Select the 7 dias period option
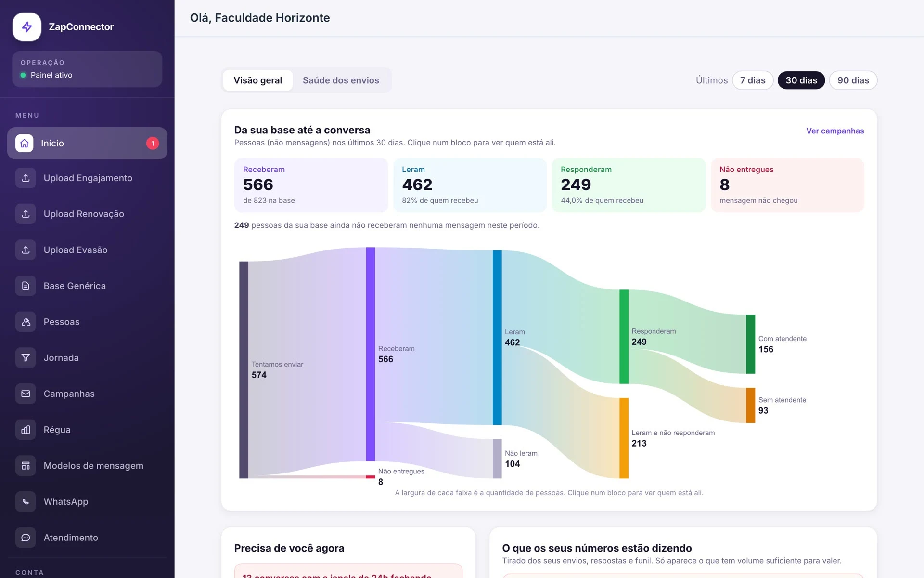This screenshot has height=578, width=924. click(x=753, y=80)
